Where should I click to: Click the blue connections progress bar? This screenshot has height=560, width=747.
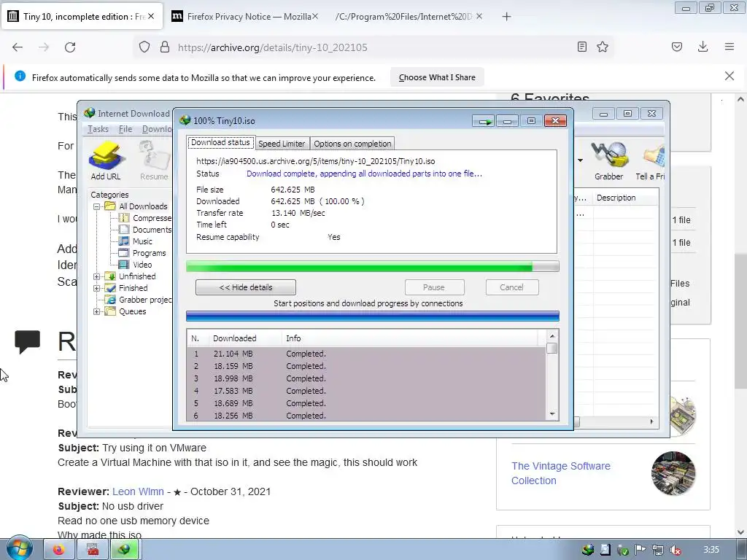pos(372,316)
